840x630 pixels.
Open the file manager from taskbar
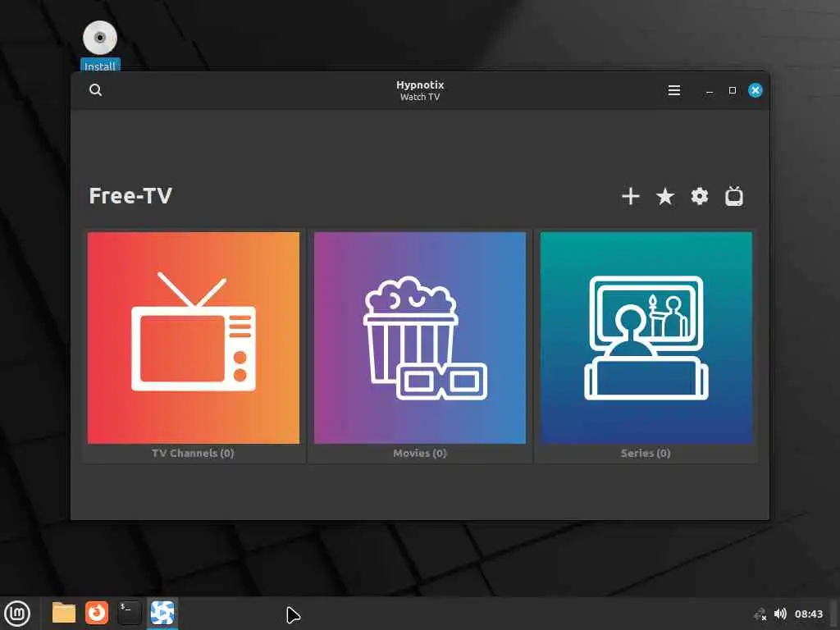64,613
